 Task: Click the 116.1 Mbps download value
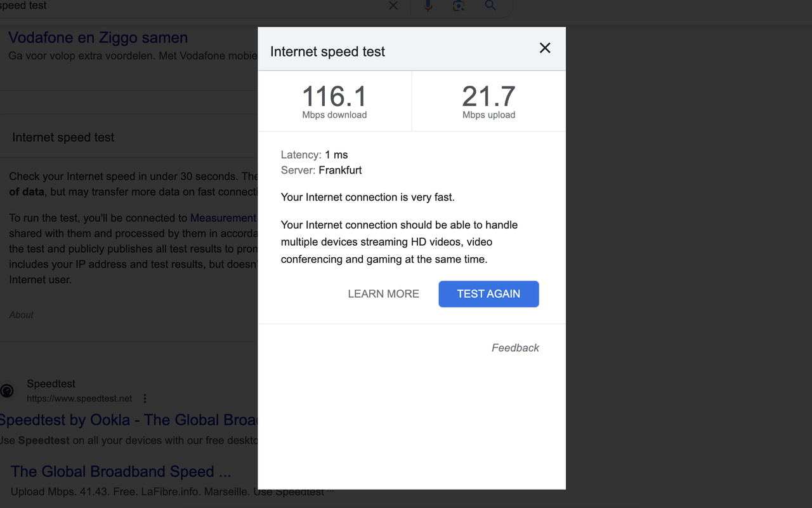(x=334, y=97)
